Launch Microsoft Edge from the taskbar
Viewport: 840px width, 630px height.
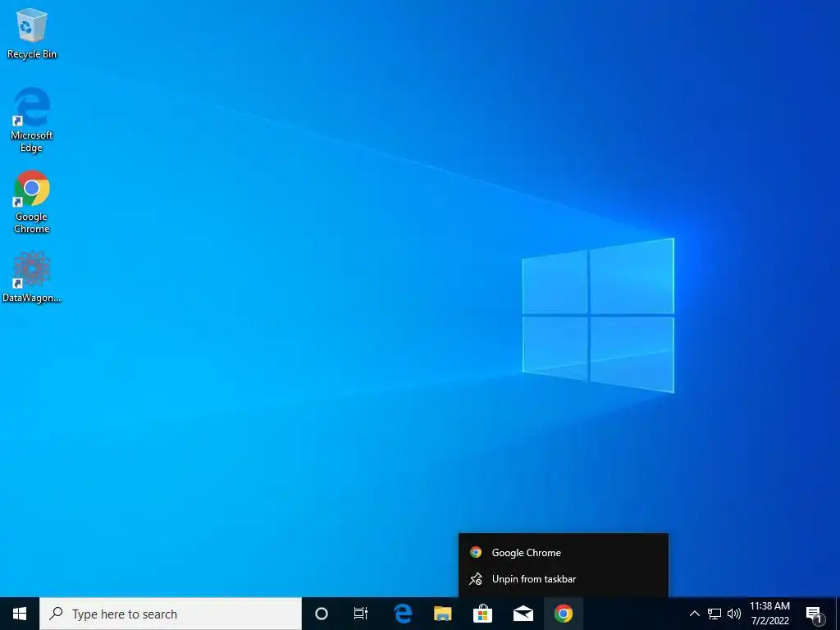(x=402, y=614)
